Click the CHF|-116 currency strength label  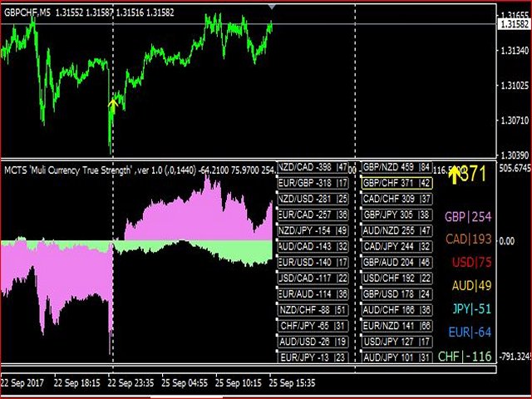pyautogui.click(x=465, y=356)
